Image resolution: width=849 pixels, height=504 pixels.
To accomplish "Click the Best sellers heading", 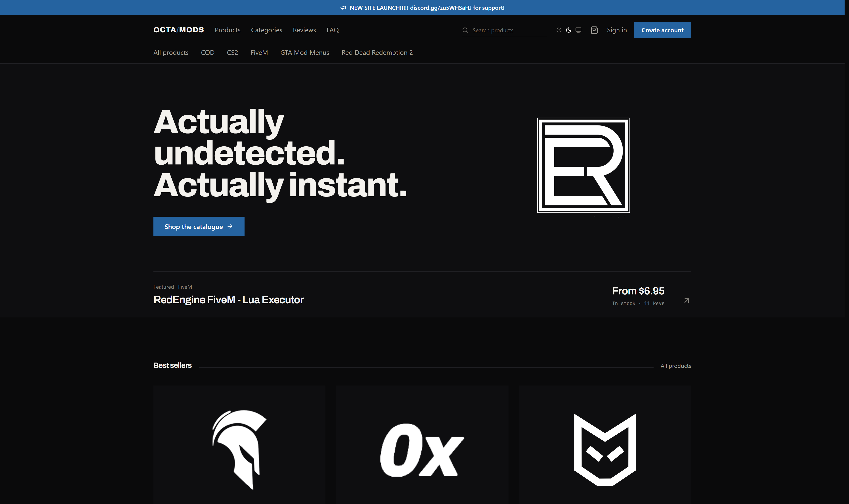I will pyautogui.click(x=172, y=365).
